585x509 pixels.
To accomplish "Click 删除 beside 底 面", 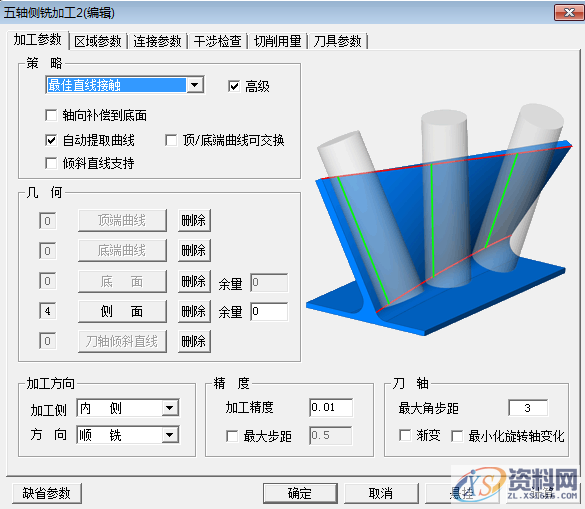I will click(194, 281).
